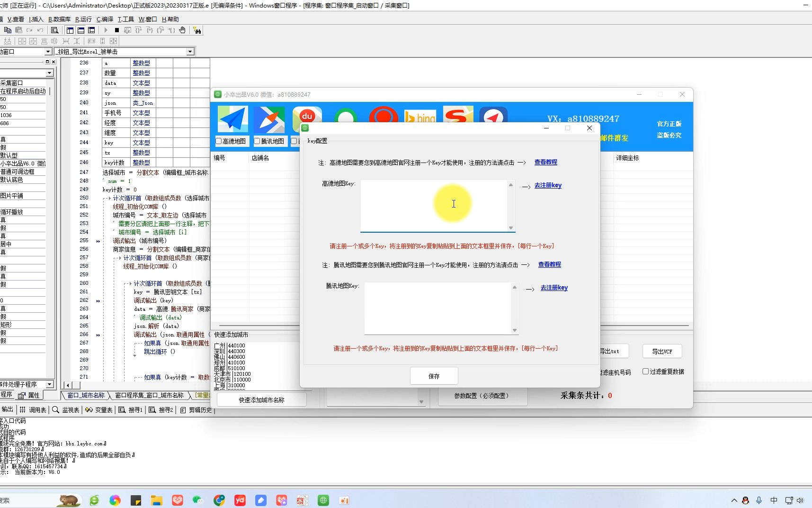Click the run (play) toolbar icon

tap(106, 30)
